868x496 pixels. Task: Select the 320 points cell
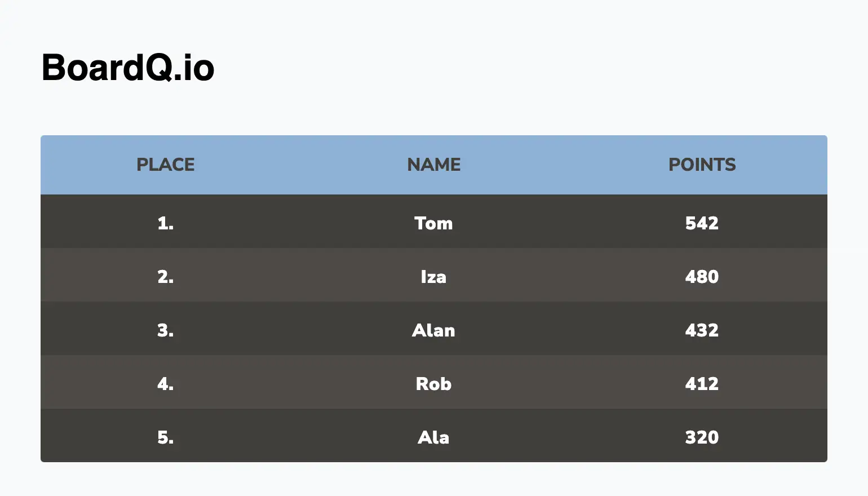click(x=702, y=437)
